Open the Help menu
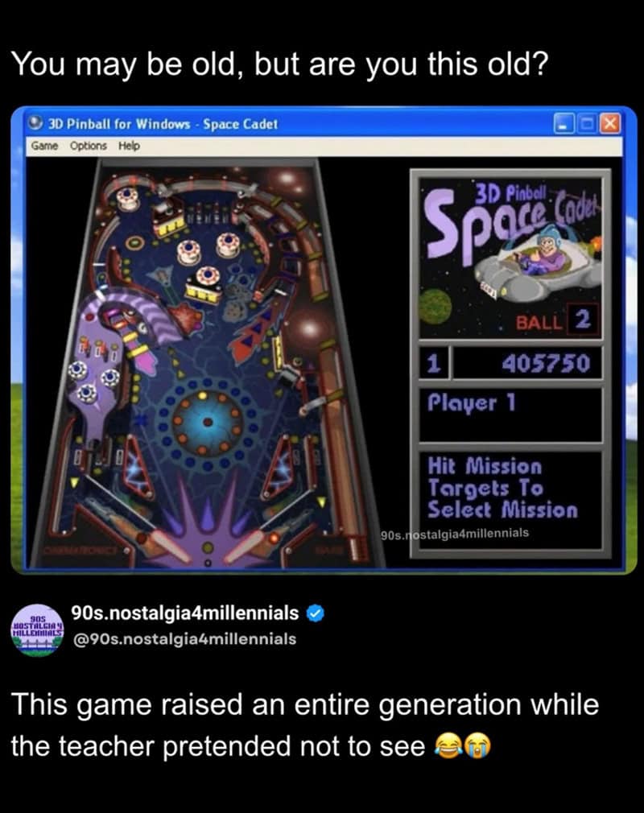The width and height of the screenshot is (644, 813). coord(129,147)
